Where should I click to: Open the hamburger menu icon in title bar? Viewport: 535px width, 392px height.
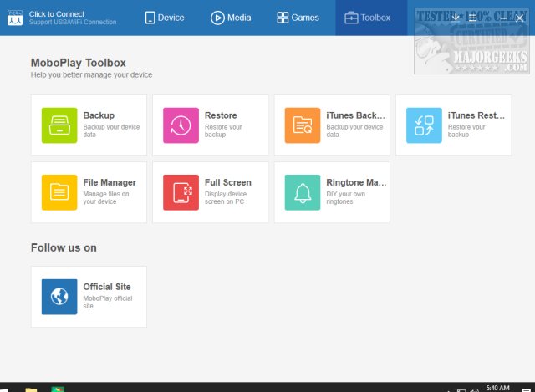472,18
